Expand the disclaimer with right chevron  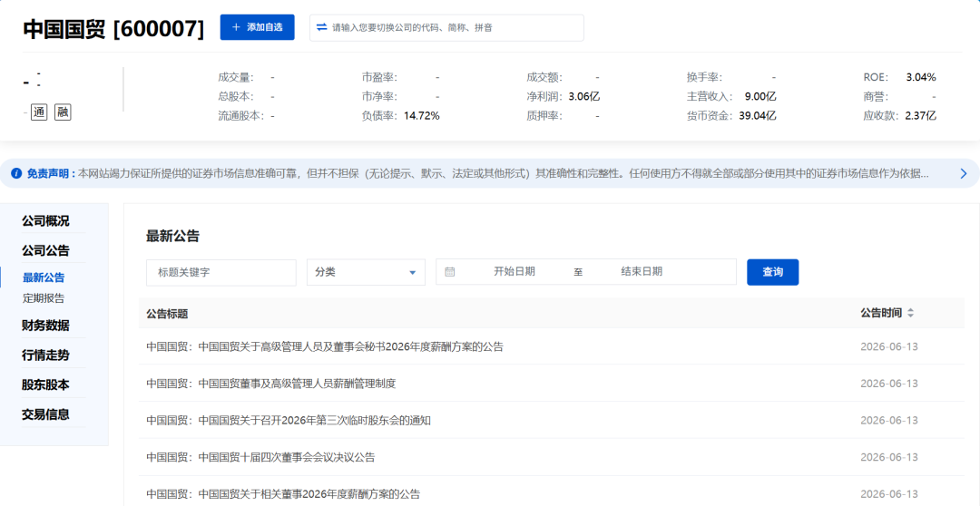pos(963,174)
